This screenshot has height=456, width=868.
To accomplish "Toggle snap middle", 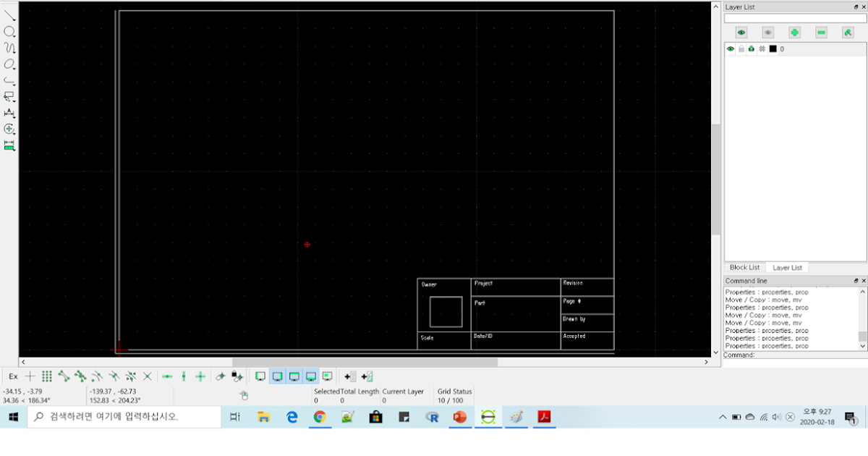I will coord(114,376).
